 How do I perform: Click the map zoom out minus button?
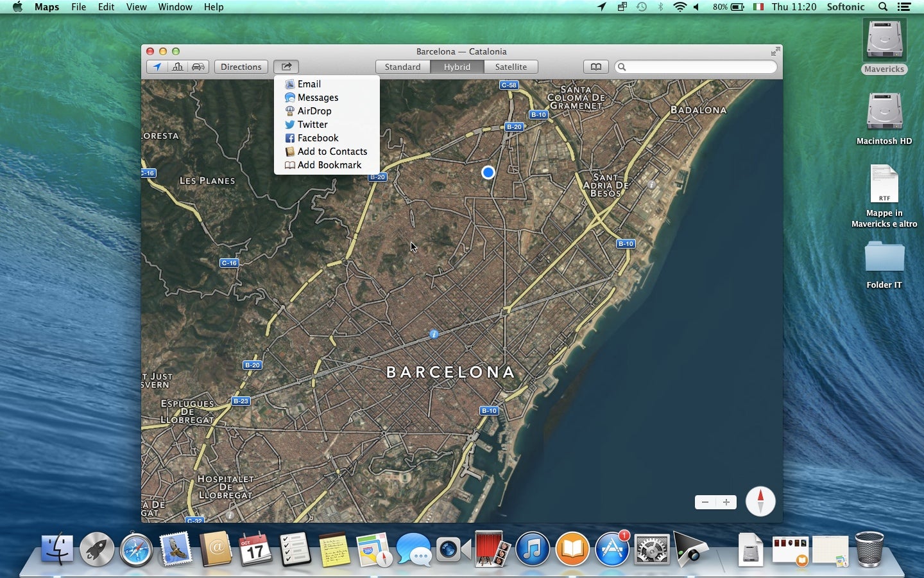tap(705, 502)
